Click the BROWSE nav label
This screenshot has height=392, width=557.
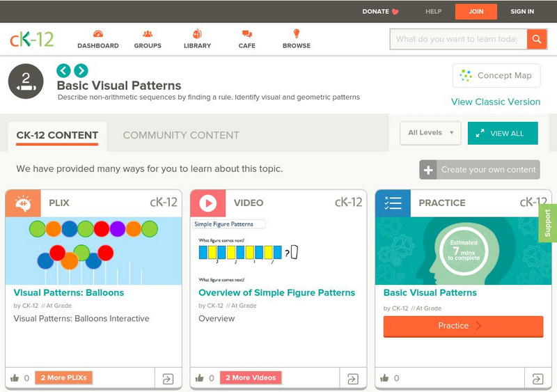297,46
